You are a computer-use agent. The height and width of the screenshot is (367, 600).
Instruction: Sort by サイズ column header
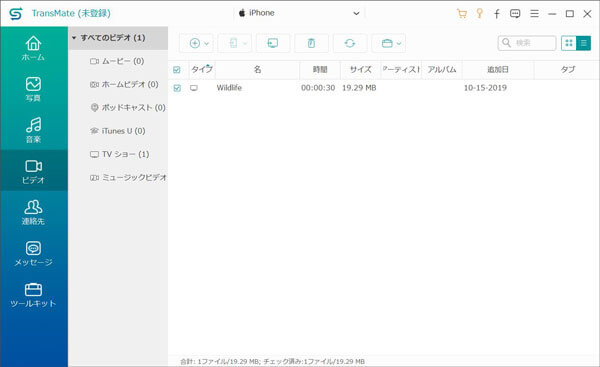[360, 70]
